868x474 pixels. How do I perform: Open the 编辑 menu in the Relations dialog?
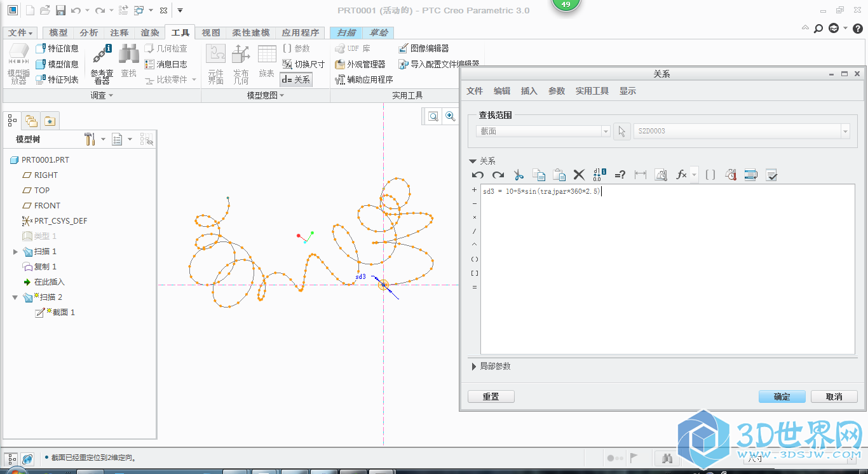coord(502,91)
